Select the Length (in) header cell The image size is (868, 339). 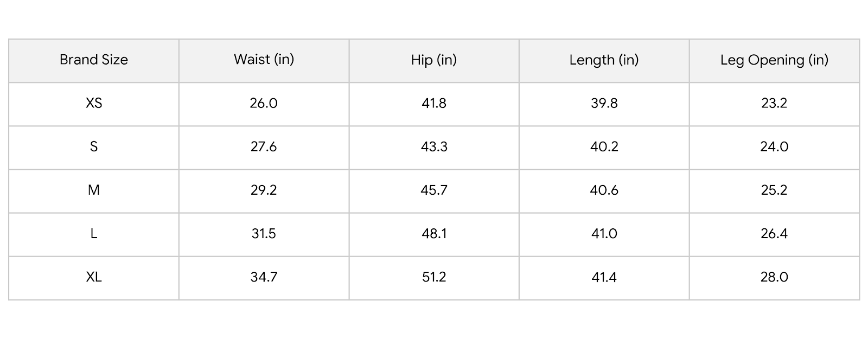point(604,60)
